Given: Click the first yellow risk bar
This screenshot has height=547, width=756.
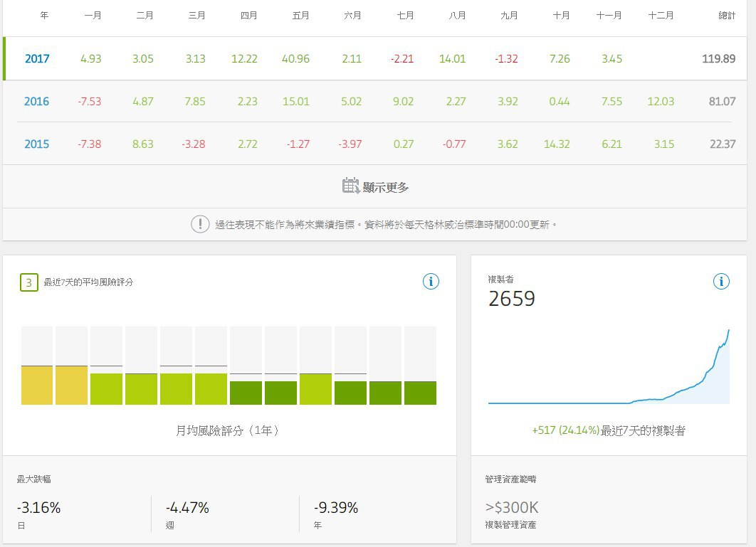Looking at the screenshot, I should click(37, 385).
